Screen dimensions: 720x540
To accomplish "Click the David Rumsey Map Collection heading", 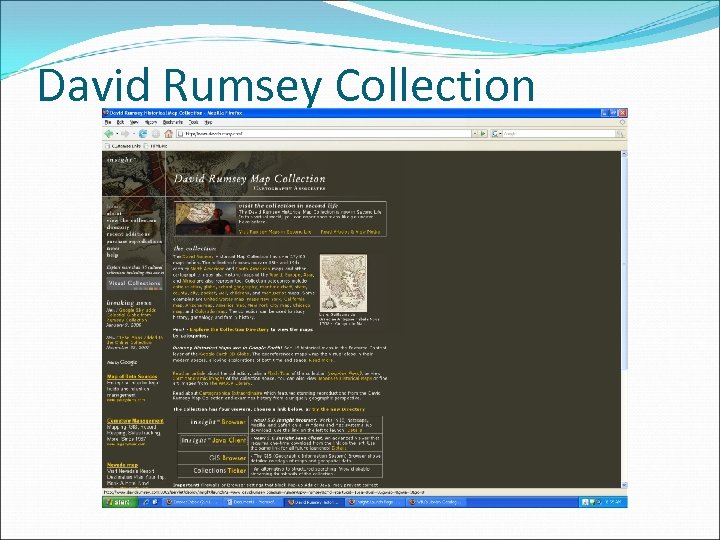I will tap(249, 179).
